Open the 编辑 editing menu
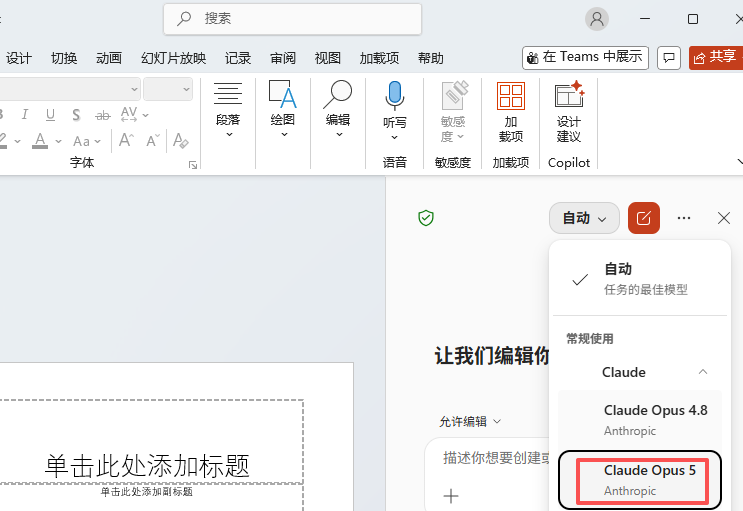 click(x=338, y=110)
